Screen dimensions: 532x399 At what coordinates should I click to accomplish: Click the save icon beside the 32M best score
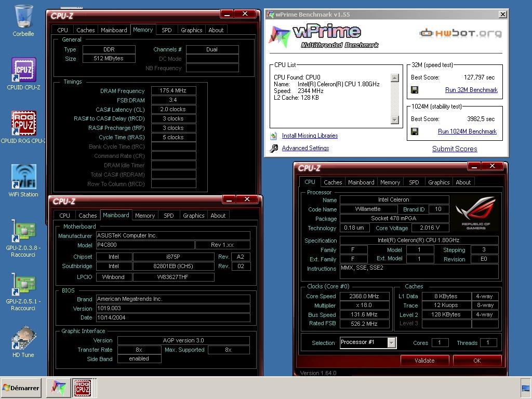(x=415, y=90)
